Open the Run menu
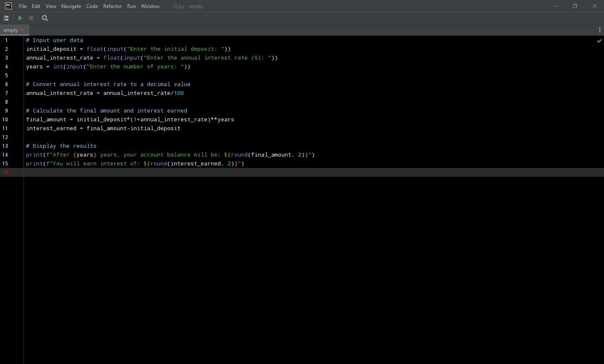604x364 pixels. pyautogui.click(x=131, y=6)
